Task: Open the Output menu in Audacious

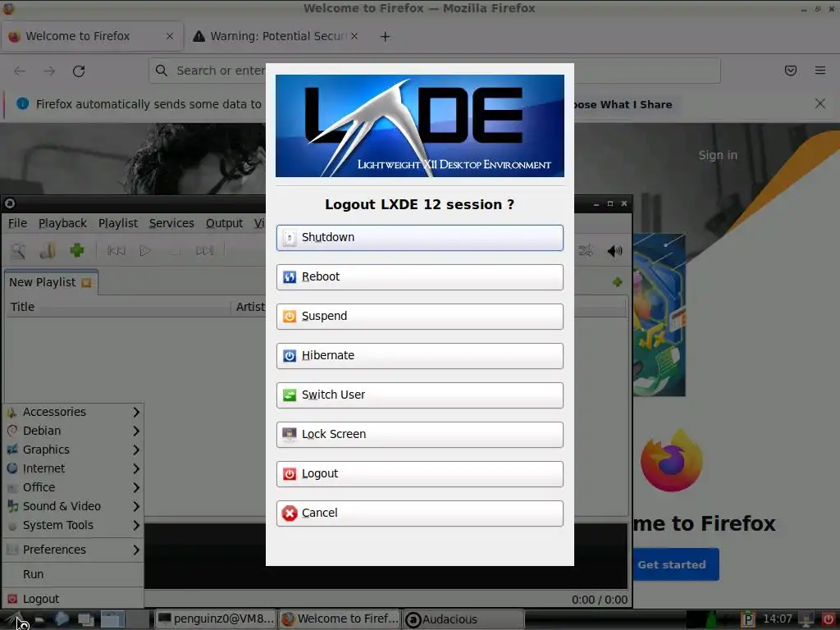Action: [x=224, y=223]
